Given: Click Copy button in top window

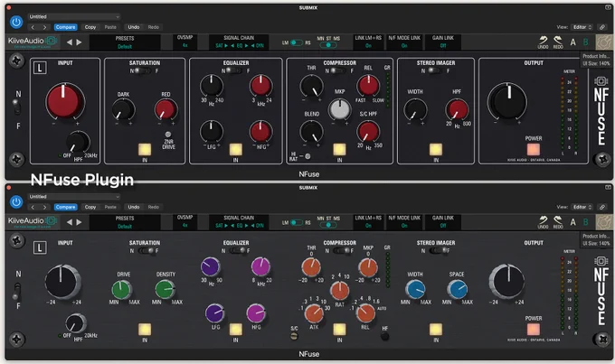Looking at the screenshot, I should pyautogui.click(x=90, y=27).
